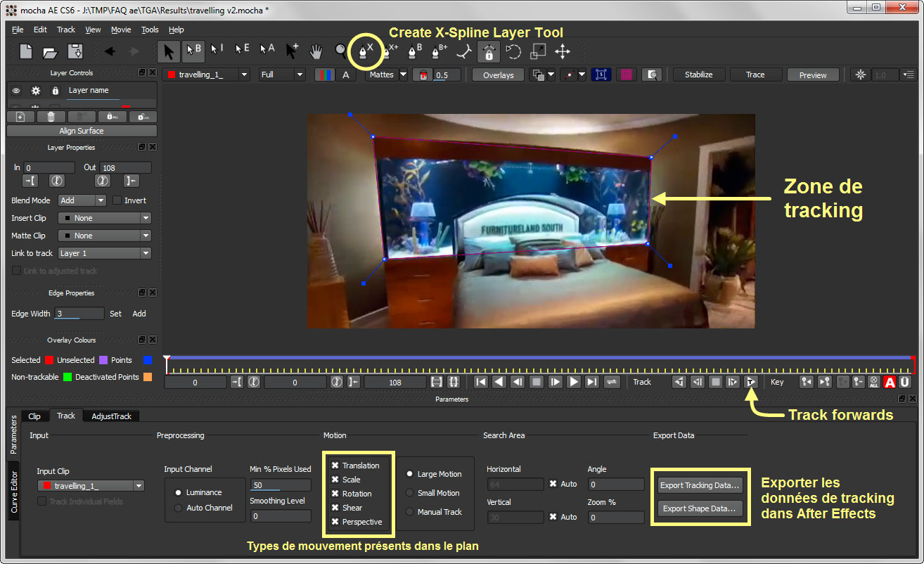Click the Save Project icon
The height and width of the screenshot is (564, 924).
click(75, 51)
